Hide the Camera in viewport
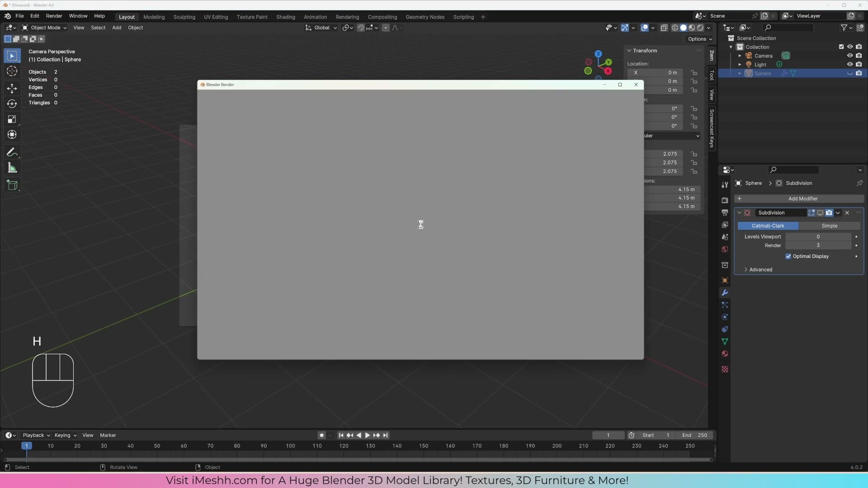The image size is (868, 488). (x=850, y=56)
